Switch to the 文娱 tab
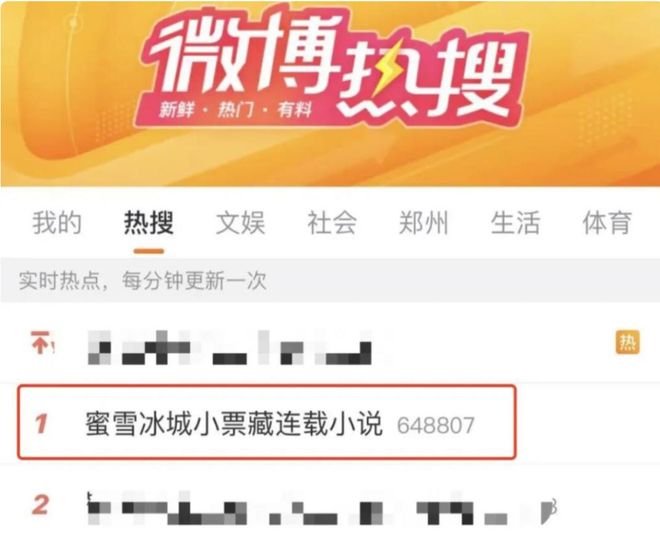660x547 pixels. pyautogui.click(x=240, y=223)
